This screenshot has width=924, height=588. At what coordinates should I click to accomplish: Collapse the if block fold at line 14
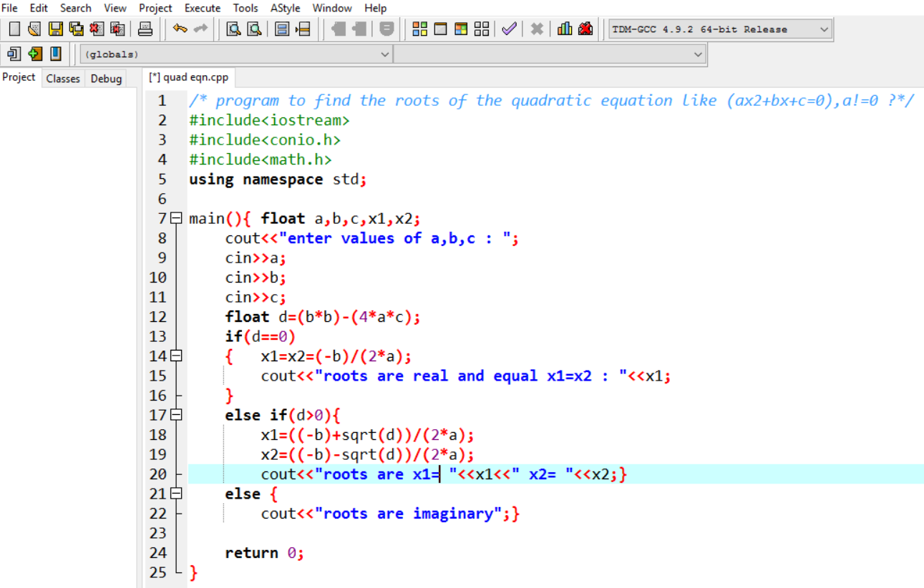177,356
